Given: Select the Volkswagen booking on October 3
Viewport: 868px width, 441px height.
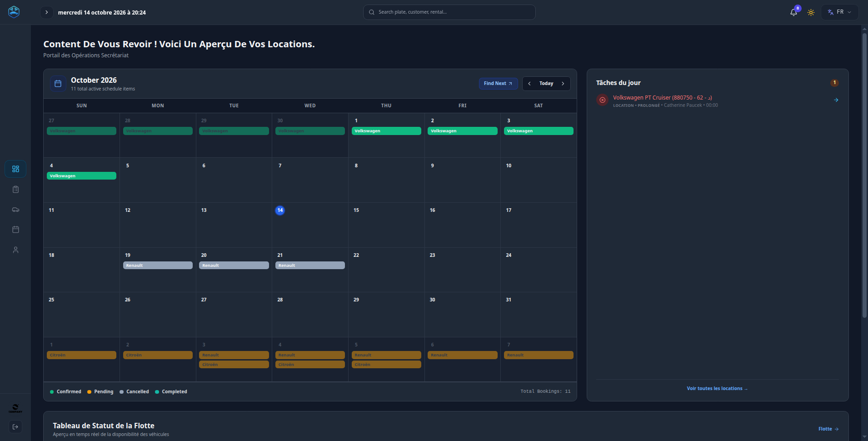Looking at the screenshot, I should point(539,131).
